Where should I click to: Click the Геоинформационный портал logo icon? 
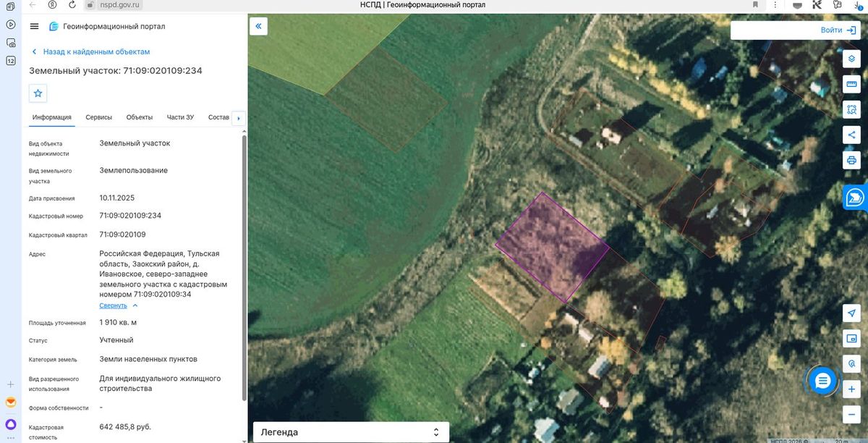(x=54, y=27)
